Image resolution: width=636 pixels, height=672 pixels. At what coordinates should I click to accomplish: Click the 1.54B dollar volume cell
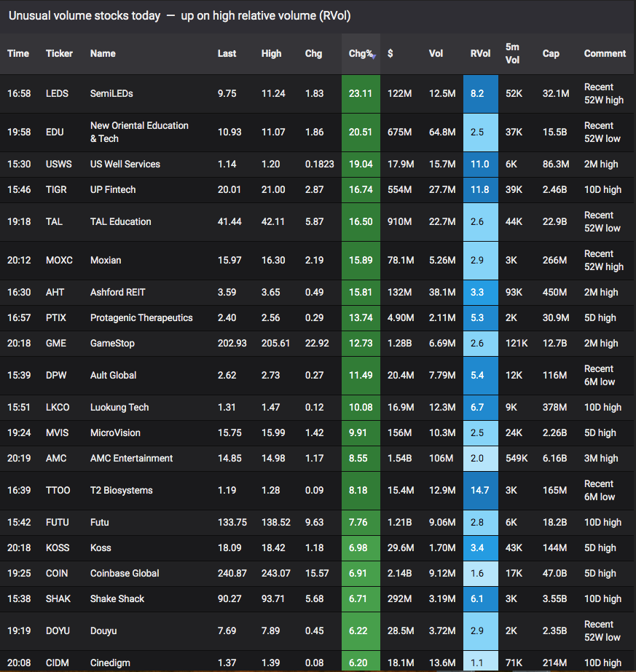(x=399, y=458)
